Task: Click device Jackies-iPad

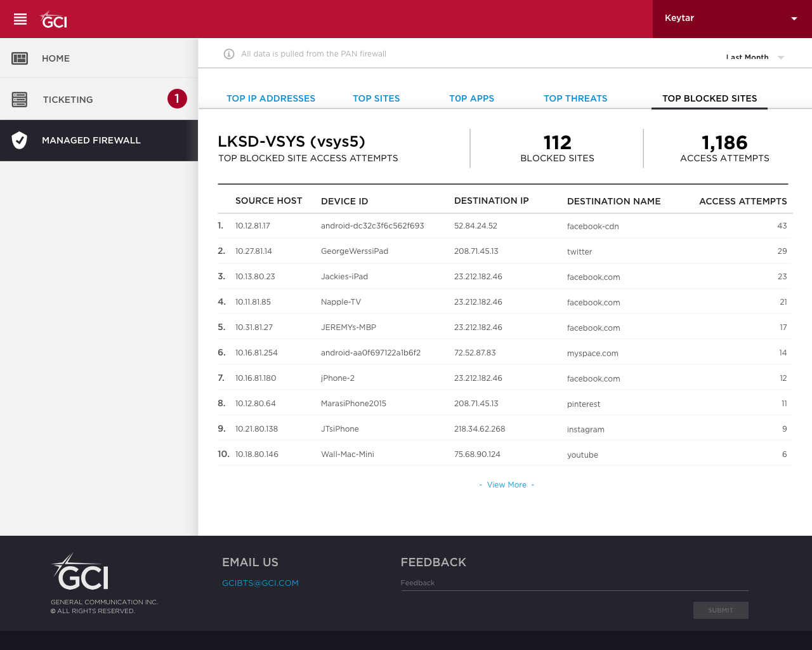Action: click(x=344, y=277)
